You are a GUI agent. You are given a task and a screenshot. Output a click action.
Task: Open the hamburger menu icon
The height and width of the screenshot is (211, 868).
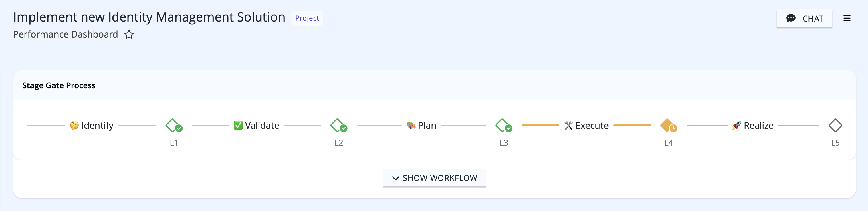coord(847,19)
